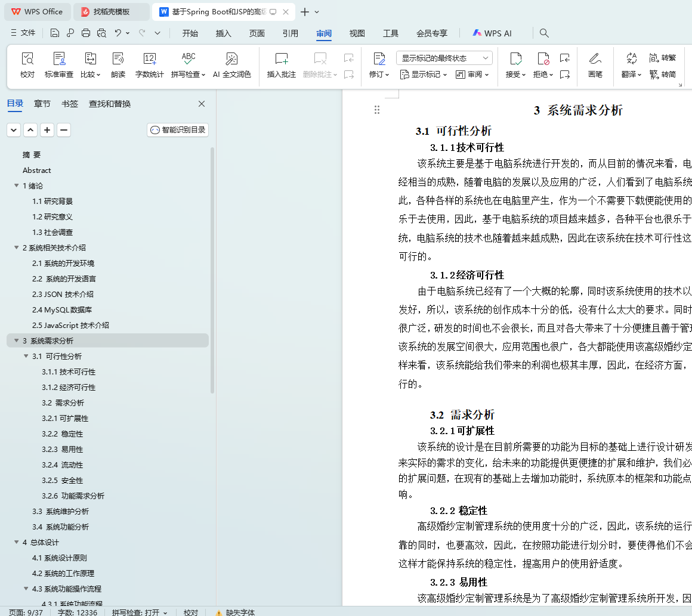Click 字数: 12336 in status bar
Image resolution: width=692 pixels, height=616 pixels.
77,612
